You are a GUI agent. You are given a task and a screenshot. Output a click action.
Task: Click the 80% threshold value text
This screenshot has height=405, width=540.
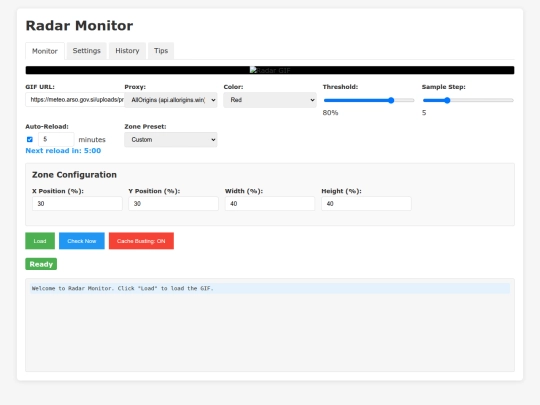330,113
